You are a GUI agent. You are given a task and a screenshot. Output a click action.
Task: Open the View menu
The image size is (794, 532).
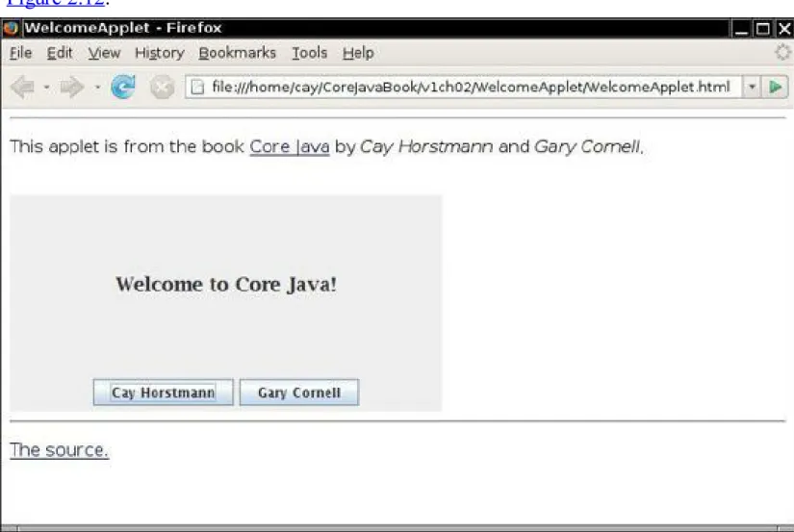104,53
